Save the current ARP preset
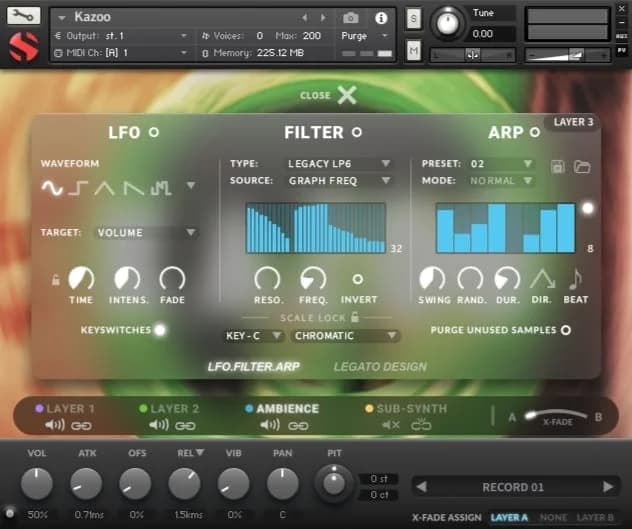 (559, 166)
